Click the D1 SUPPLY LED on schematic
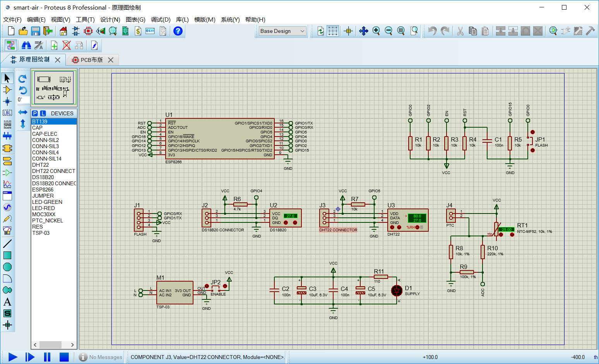This screenshot has width=599, height=364. [397, 291]
